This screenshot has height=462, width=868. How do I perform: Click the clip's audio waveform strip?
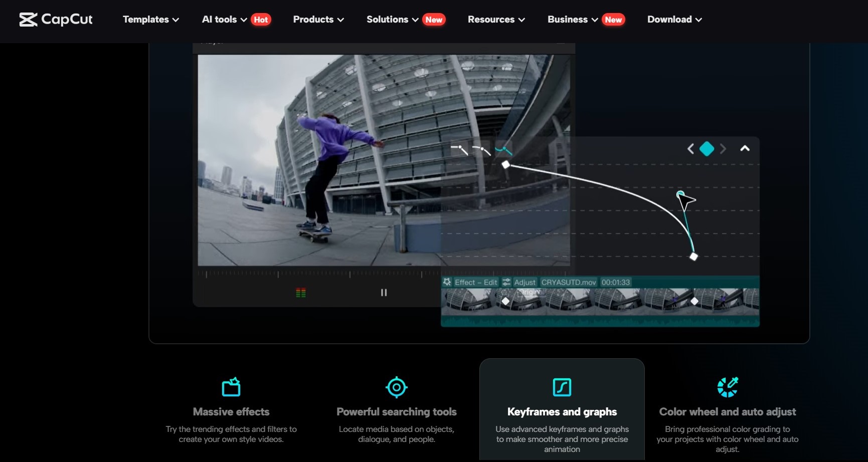tap(600, 321)
